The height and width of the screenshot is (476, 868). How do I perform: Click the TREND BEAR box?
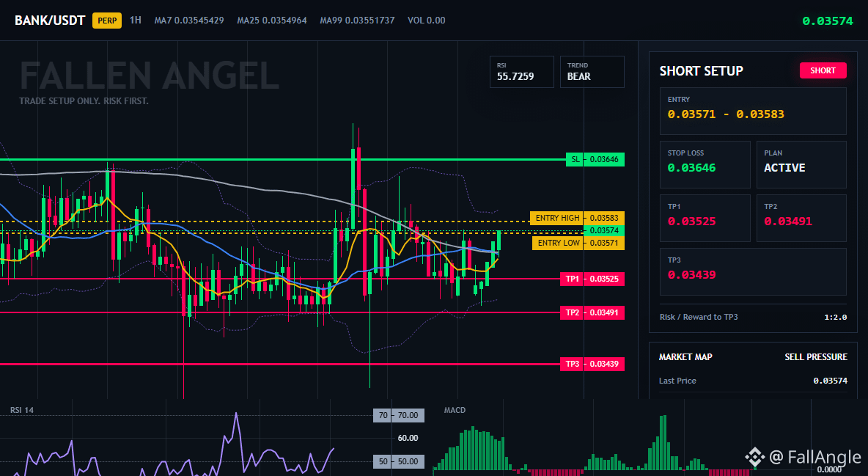click(592, 71)
